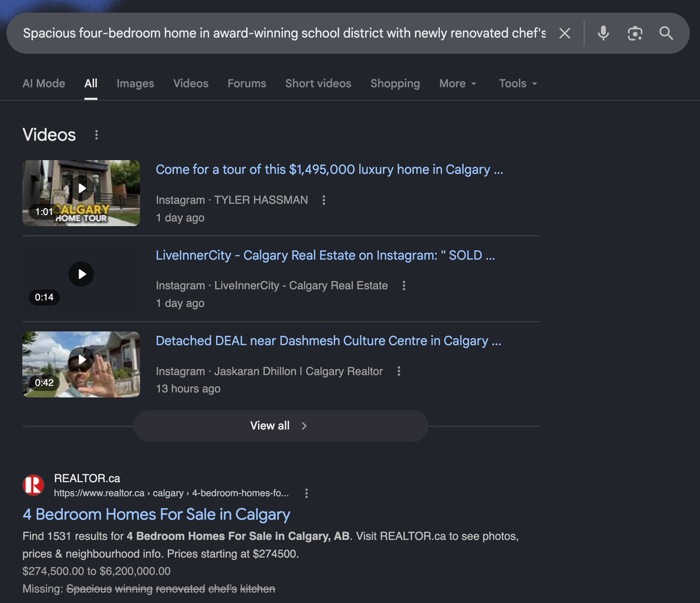The image size is (700, 603).
Task: Switch to the Images tab
Action: (x=135, y=84)
